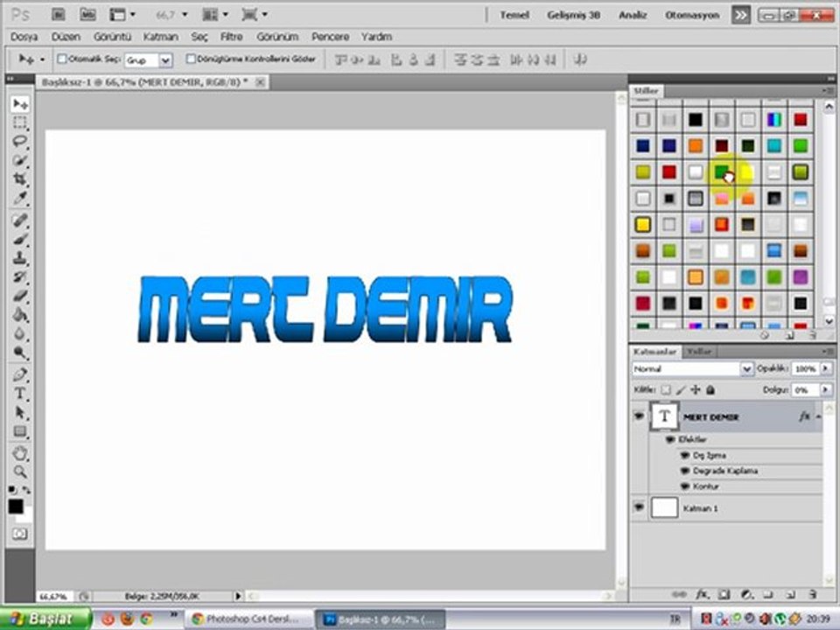Expand the workspace switcher double arrow
The image size is (840, 630).
pyautogui.click(x=741, y=15)
